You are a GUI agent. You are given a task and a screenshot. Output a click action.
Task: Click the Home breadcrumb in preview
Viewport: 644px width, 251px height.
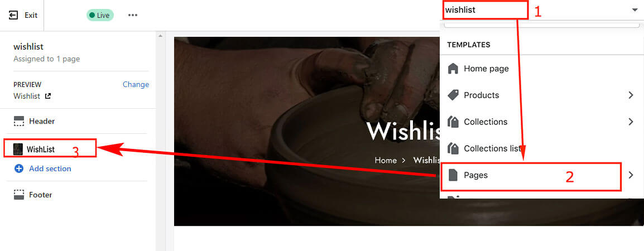coord(386,160)
